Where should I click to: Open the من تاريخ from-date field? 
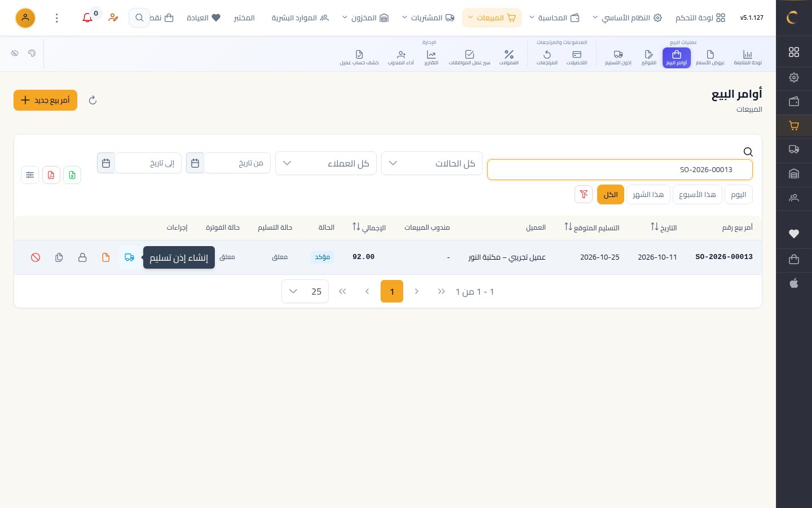(x=237, y=163)
